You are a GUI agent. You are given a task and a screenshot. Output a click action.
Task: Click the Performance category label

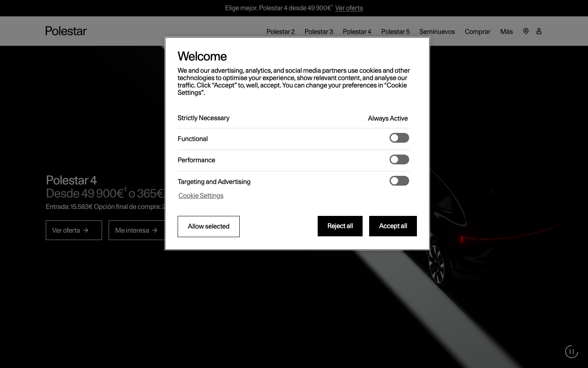coord(196,160)
